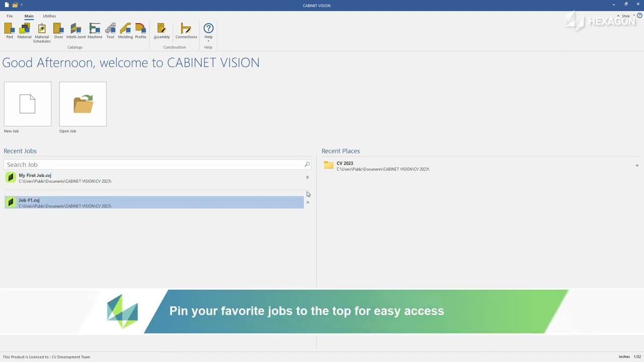Open the Machine catalog
This screenshot has width=644, height=362.
(x=95, y=31)
